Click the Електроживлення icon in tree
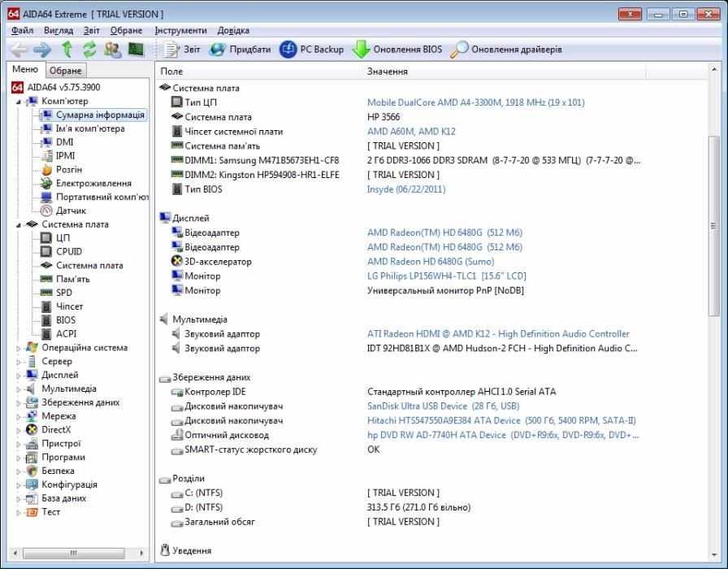 pos(46,183)
